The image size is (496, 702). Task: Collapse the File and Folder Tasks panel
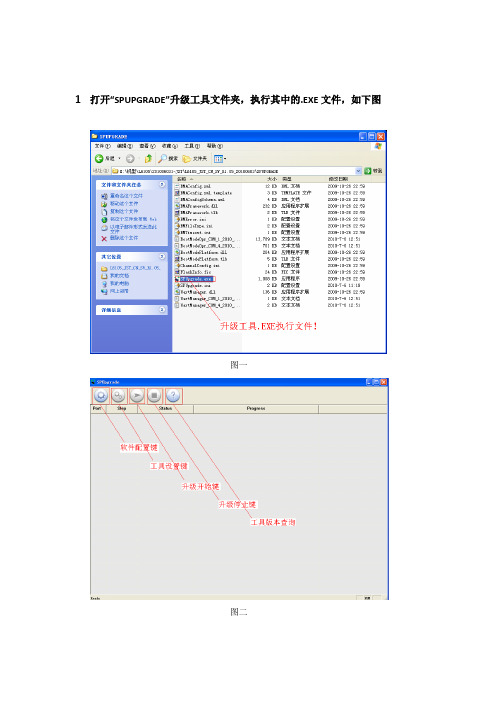(x=162, y=184)
